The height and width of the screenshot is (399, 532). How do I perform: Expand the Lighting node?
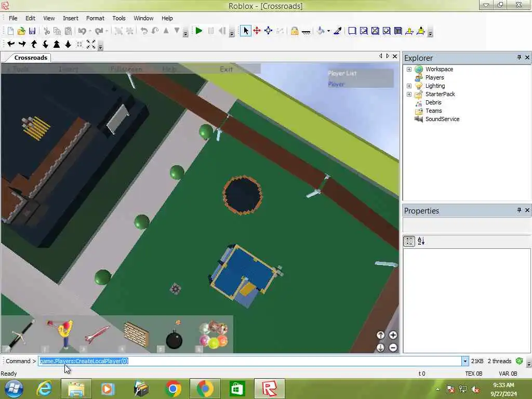tap(409, 86)
